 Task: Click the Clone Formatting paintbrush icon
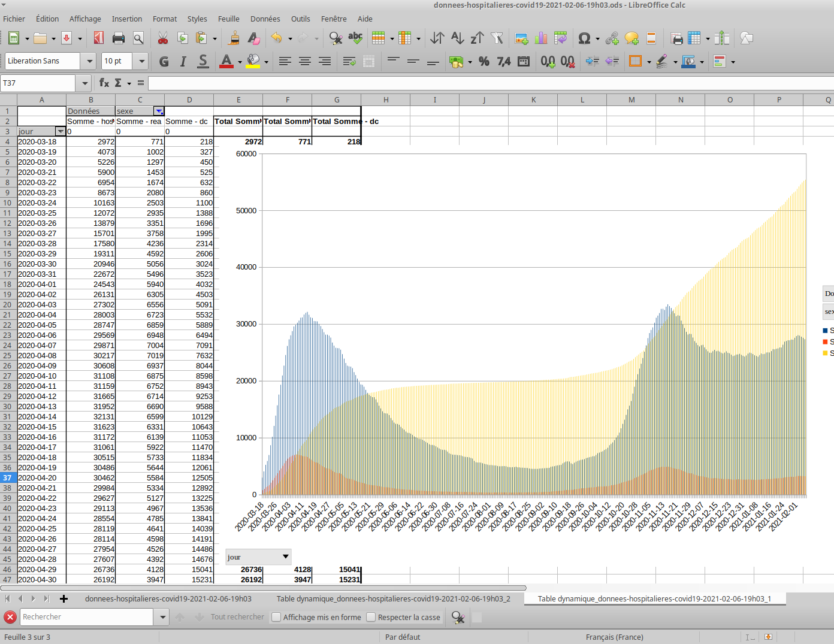[234, 38]
